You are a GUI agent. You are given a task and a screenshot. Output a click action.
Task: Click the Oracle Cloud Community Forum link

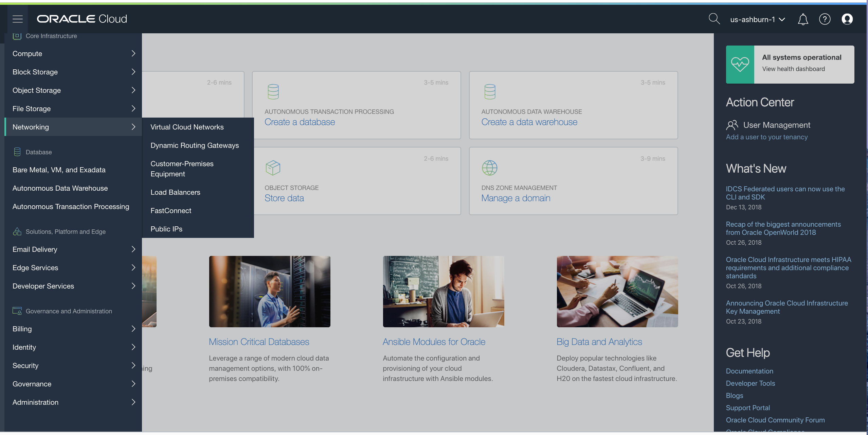[775, 420]
